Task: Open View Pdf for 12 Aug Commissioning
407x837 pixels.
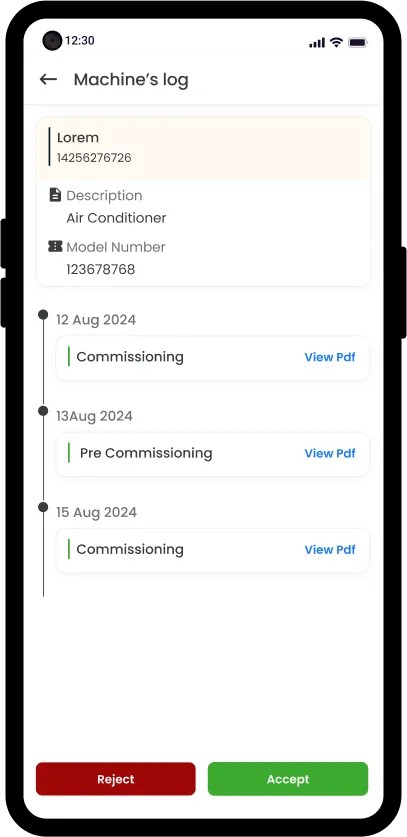Action: [330, 357]
